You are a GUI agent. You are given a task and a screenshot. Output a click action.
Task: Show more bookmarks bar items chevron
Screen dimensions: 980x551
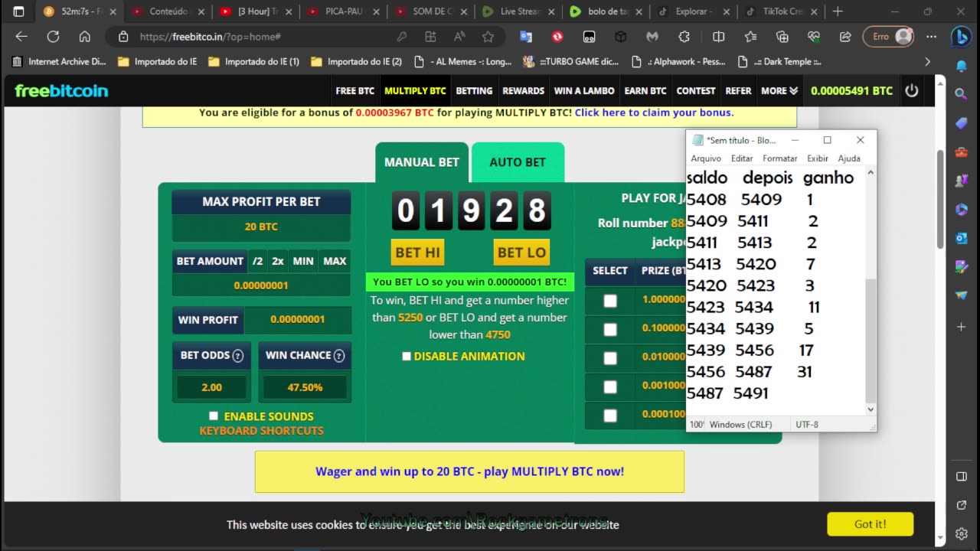(927, 61)
